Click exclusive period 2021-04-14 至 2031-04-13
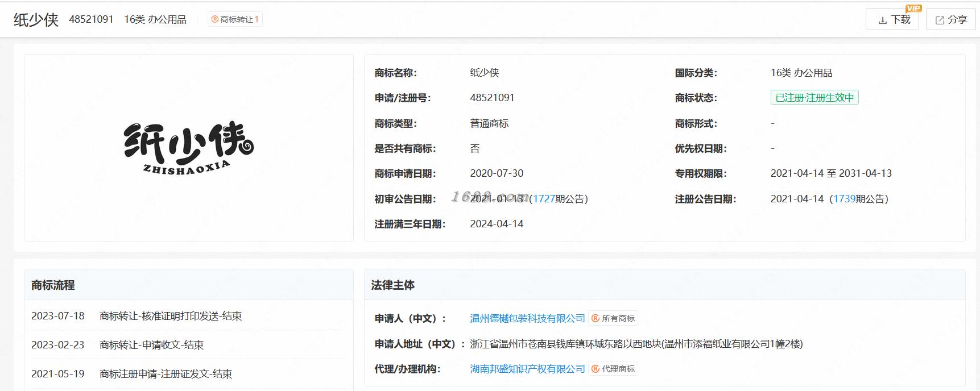980x391 pixels. 831,173
